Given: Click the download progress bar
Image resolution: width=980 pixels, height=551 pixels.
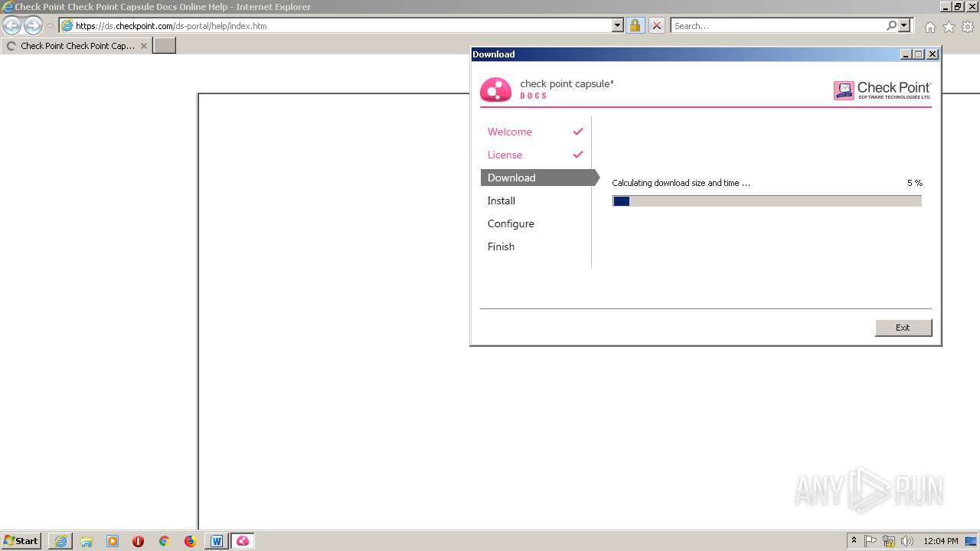Looking at the screenshot, I should tap(767, 201).
